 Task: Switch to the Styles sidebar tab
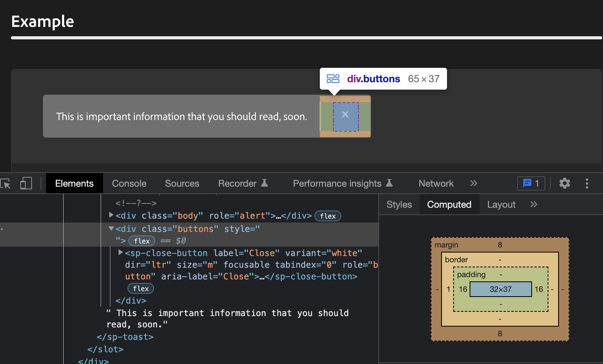(x=399, y=205)
